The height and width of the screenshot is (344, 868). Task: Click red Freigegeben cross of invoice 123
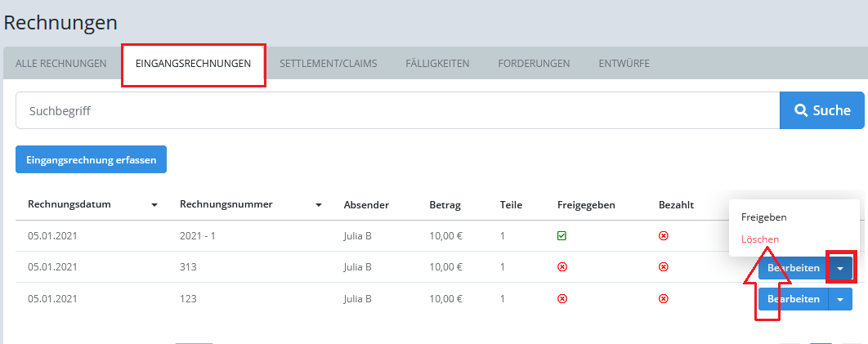(562, 298)
